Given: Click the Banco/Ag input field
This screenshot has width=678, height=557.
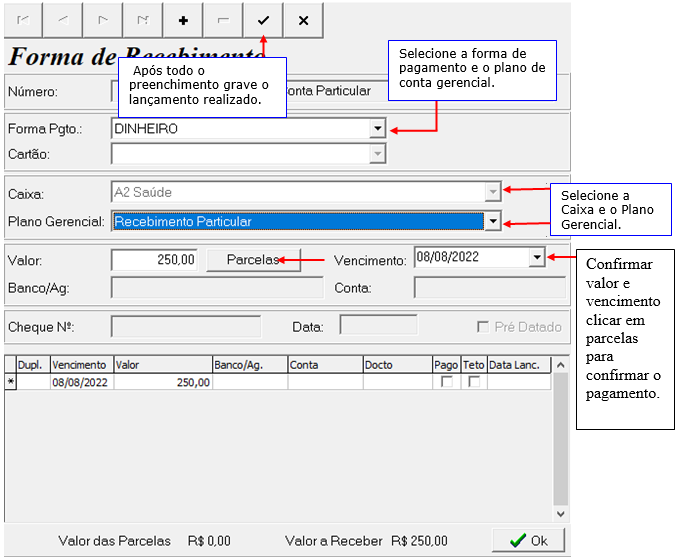Looking at the screenshot, I should tap(217, 288).
